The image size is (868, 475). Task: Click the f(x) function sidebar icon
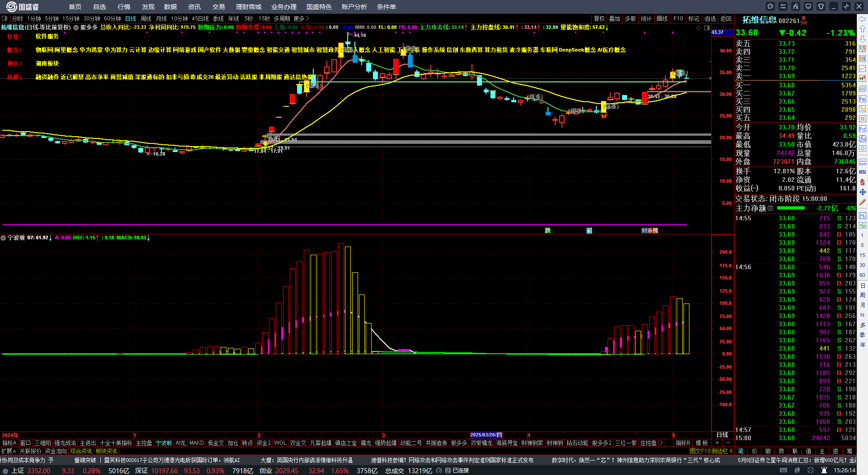pyautogui.click(x=863, y=138)
